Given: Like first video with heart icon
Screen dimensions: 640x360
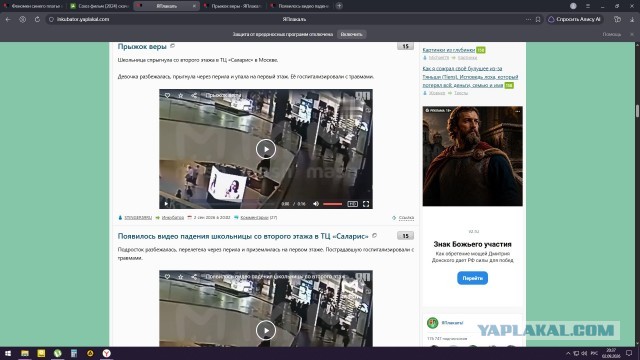Looking at the screenshot, I should click(167, 95).
